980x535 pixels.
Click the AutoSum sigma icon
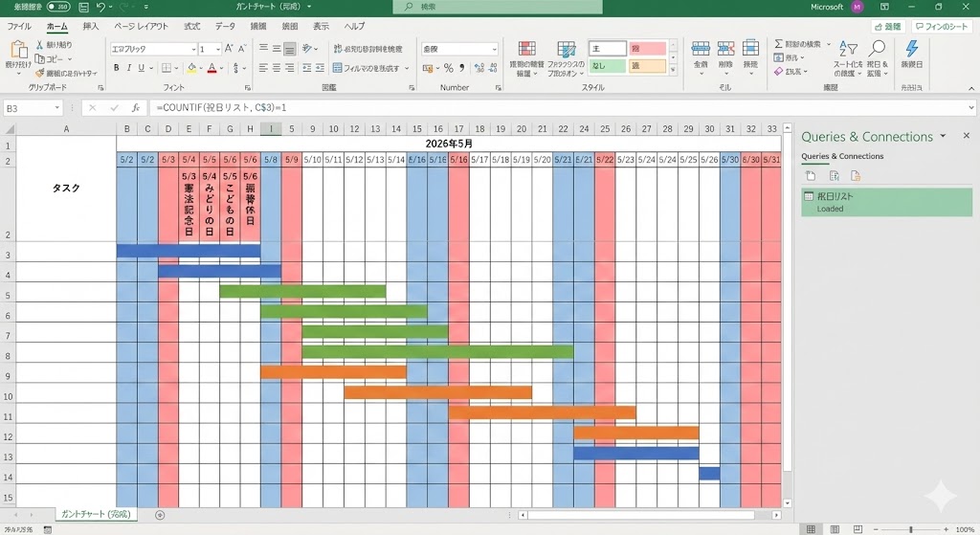(x=778, y=44)
